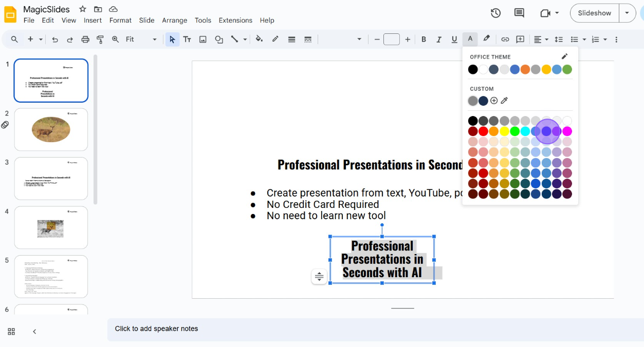The height and width of the screenshot is (347, 644).
Task: Click the Insert image icon
Action: (203, 40)
